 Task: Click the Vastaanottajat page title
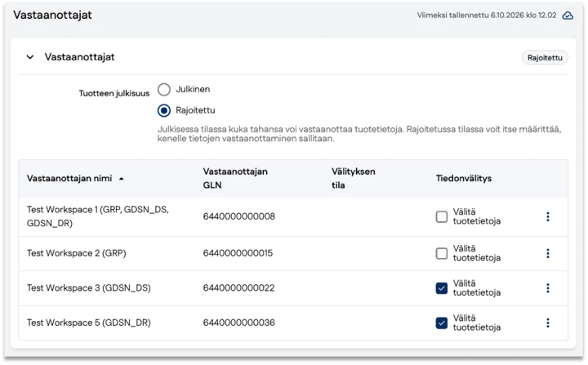(52, 15)
